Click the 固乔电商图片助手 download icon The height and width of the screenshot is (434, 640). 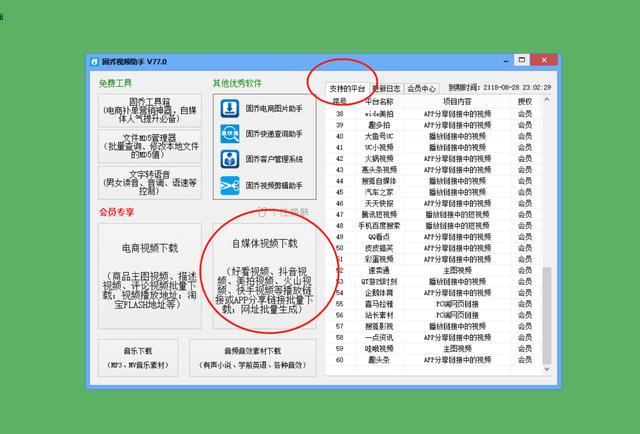tap(229, 107)
